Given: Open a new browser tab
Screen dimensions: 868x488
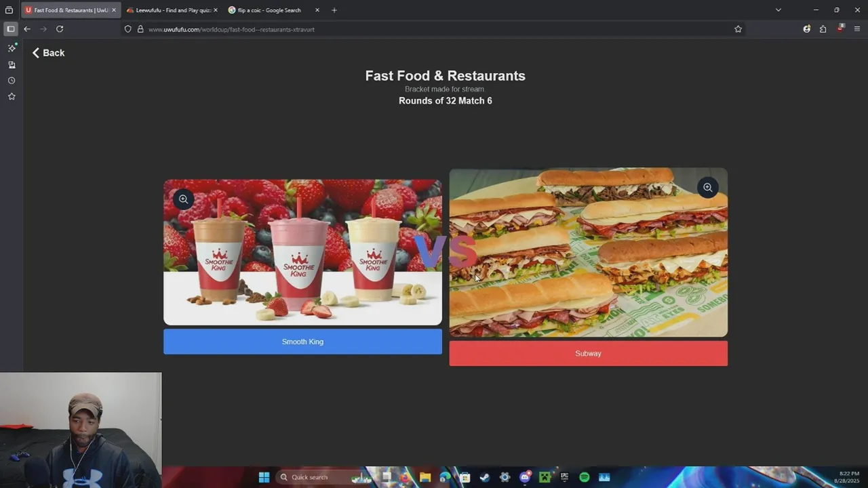Looking at the screenshot, I should 334,10.
